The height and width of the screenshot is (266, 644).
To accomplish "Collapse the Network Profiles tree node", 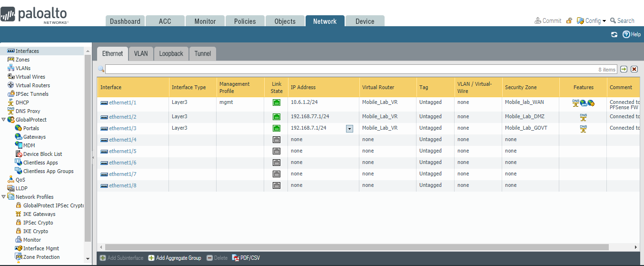I will click(3, 197).
